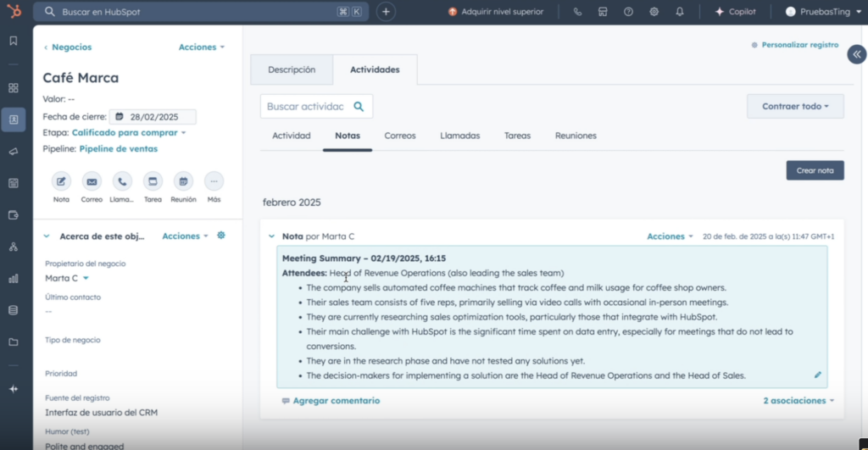This screenshot has height=450, width=868.
Task: Open the commerce wallet icon in the sidebar
Action: point(14,214)
